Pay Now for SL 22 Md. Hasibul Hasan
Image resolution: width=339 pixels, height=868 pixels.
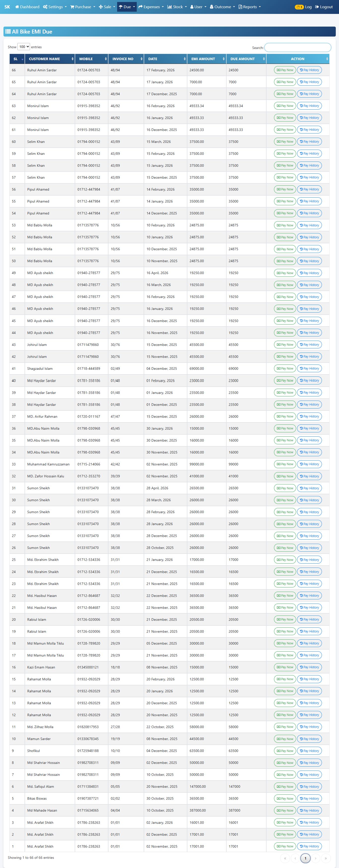click(x=285, y=596)
